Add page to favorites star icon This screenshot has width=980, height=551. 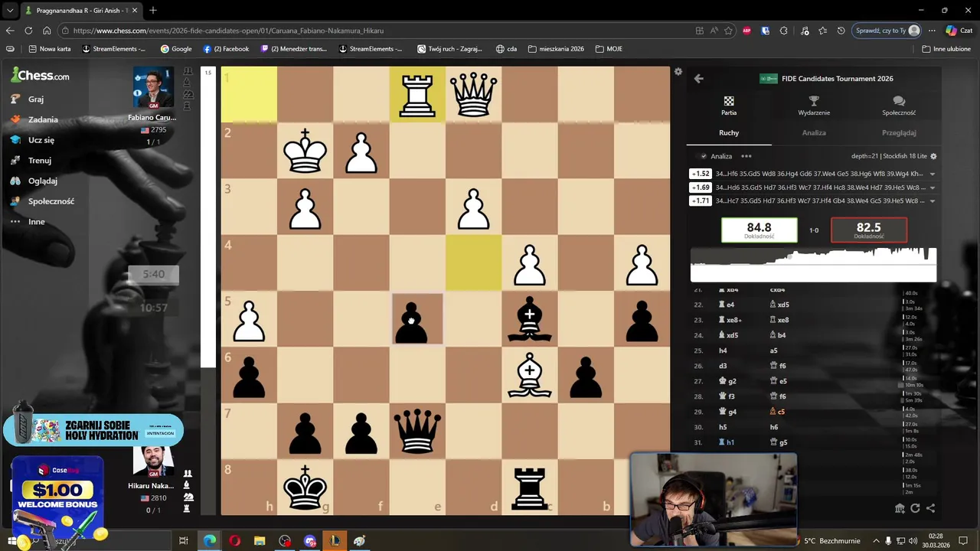click(x=728, y=31)
